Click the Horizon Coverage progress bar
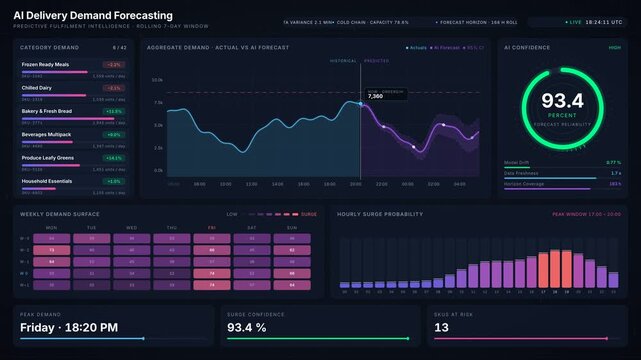 (x=563, y=188)
